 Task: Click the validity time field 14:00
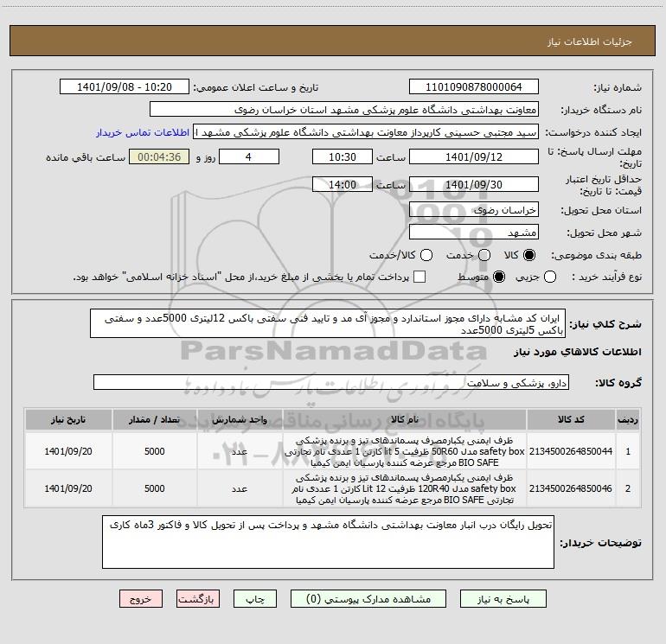click(343, 185)
